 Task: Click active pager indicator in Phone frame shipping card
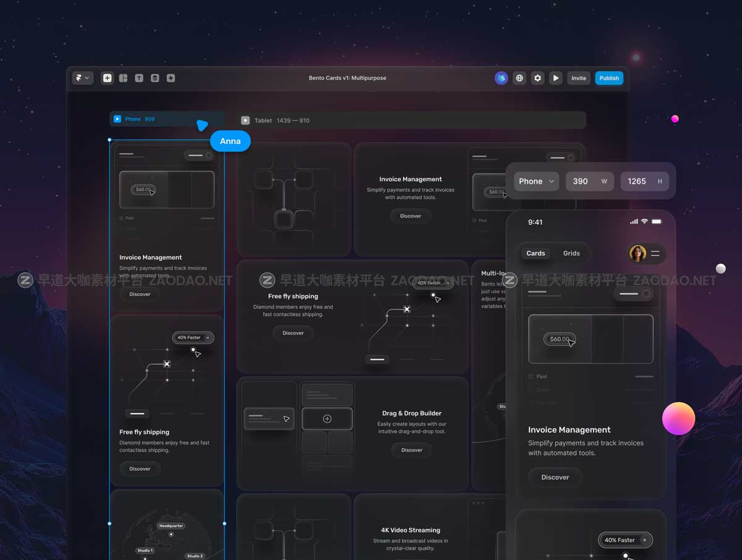click(x=137, y=414)
